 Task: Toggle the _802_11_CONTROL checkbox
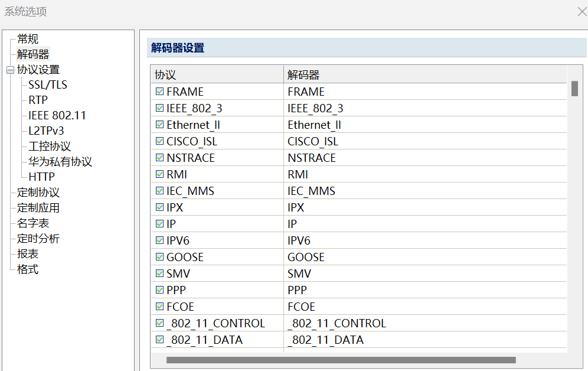[x=159, y=323]
